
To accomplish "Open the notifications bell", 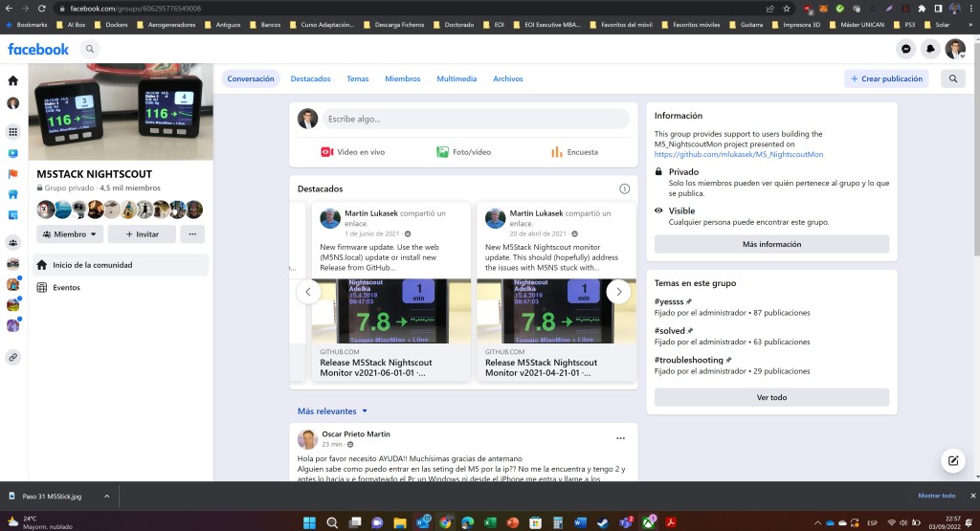I will click(930, 49).
